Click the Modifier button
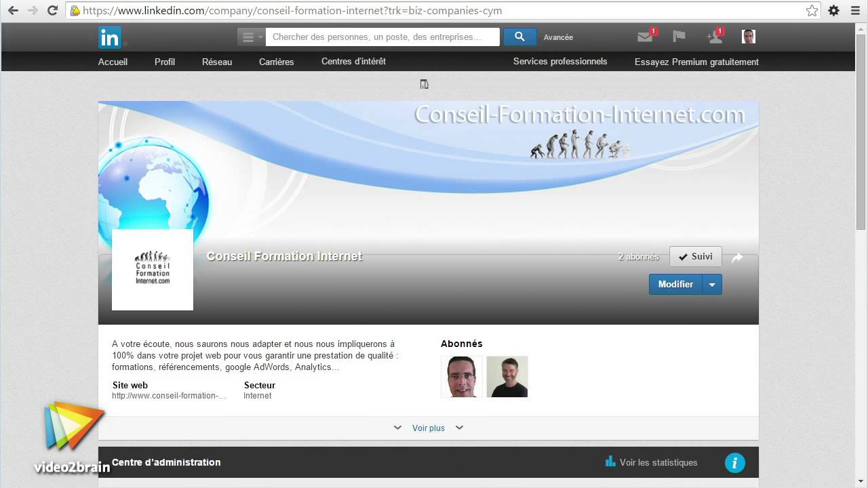Image resolution: width=868 pixels, height=488 pixels. pos(675,285)
